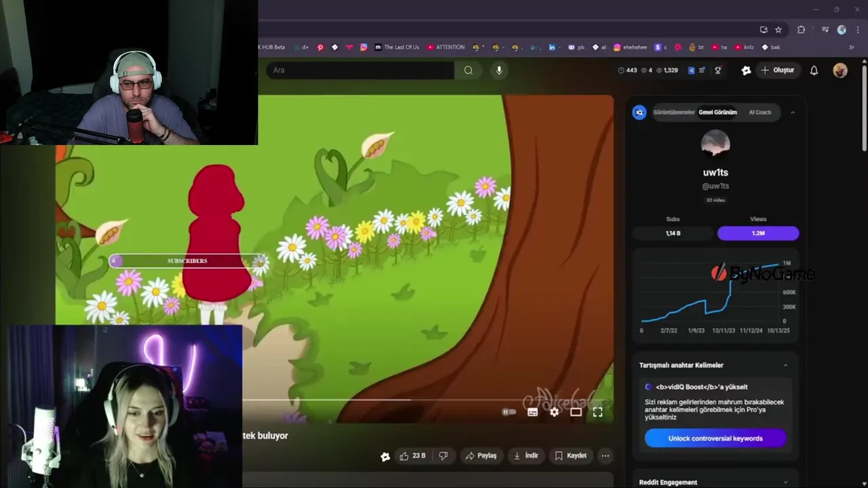Click the Oluştur create button

click(777, 70)
